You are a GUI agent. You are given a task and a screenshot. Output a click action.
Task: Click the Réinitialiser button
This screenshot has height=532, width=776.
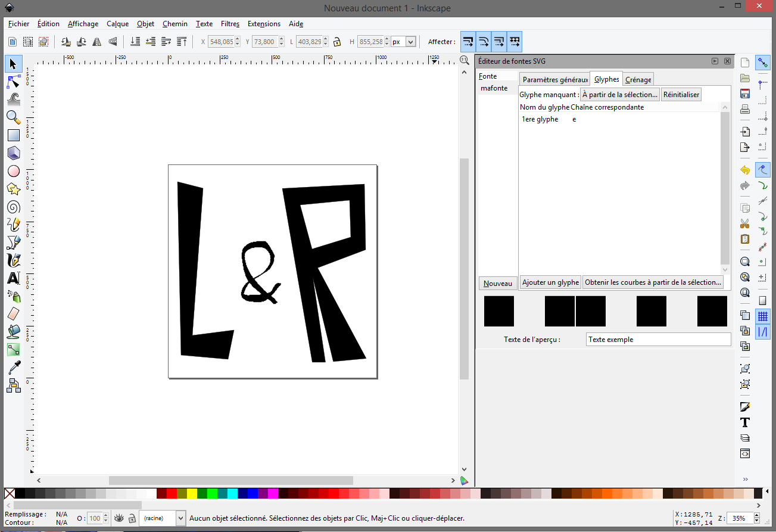681,94
